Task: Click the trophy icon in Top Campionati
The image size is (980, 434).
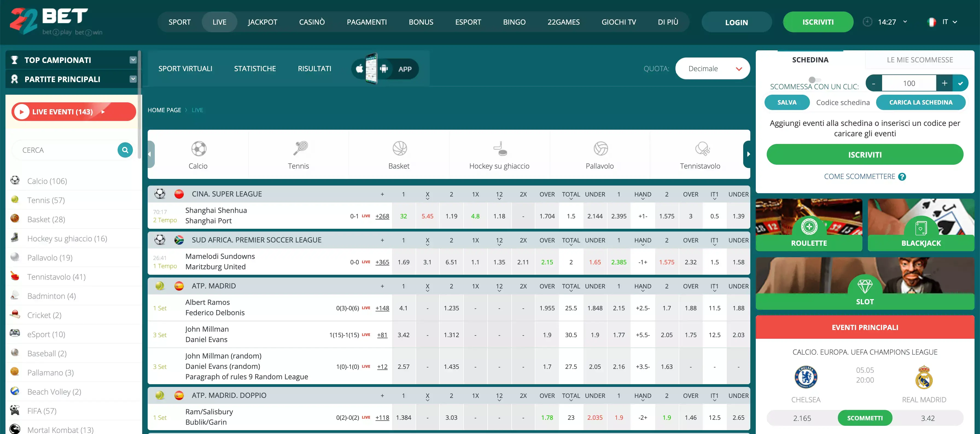Action: point(14,60)
